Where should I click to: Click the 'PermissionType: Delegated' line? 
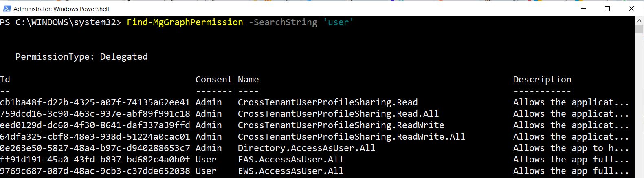[x=81, y=57]
